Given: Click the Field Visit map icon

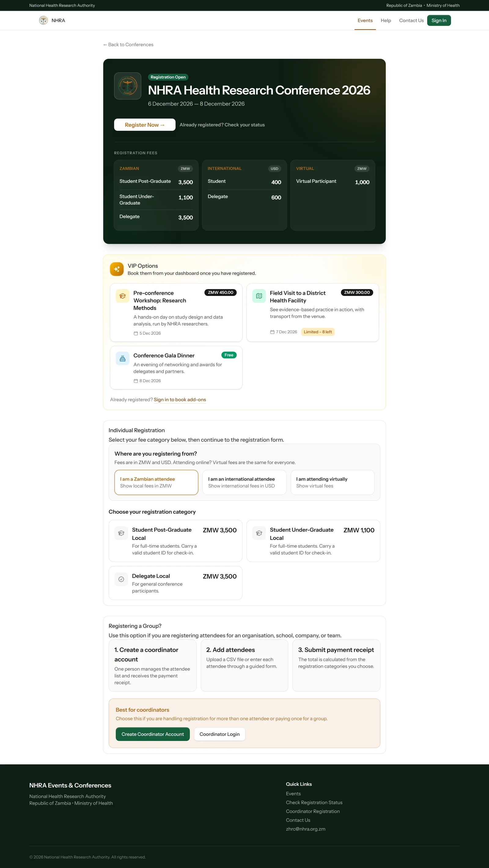Looking at the screenshot, I should (259, 296).
